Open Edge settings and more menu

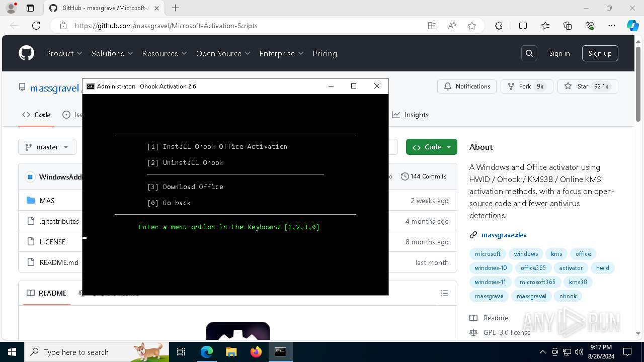(x=612, y=26)
